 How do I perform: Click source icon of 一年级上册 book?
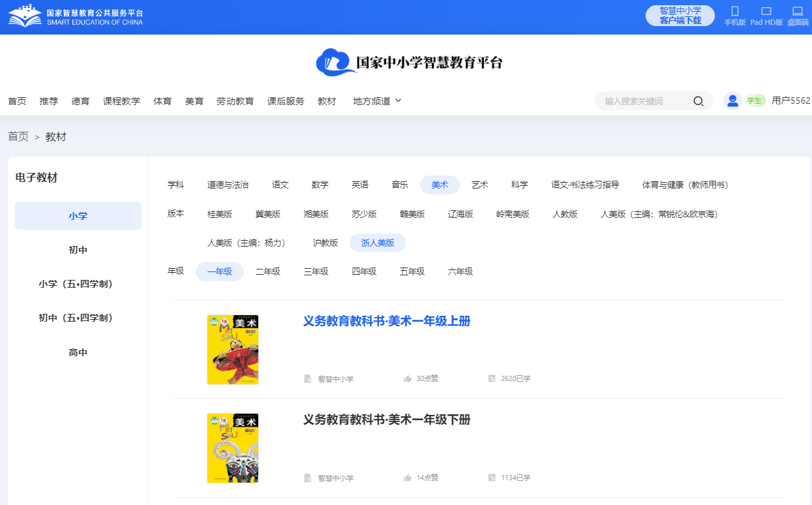point(308,378)
